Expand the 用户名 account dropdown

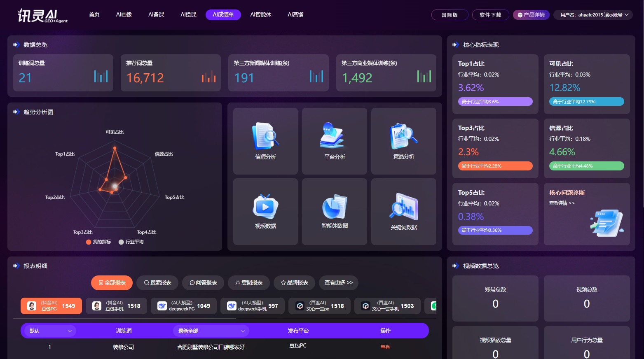click(x=593, y=15)
